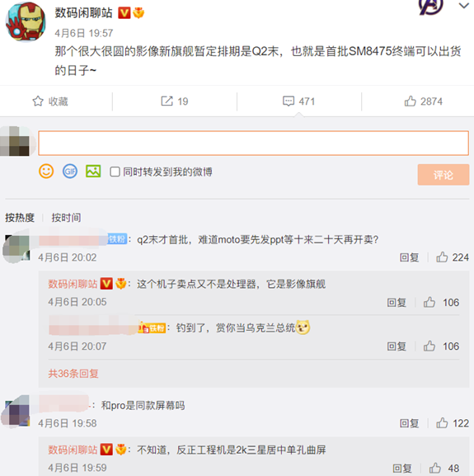474x476 pixels.
Task: Expand the post options chevron at top right
Action: click(x=463, y=6)
